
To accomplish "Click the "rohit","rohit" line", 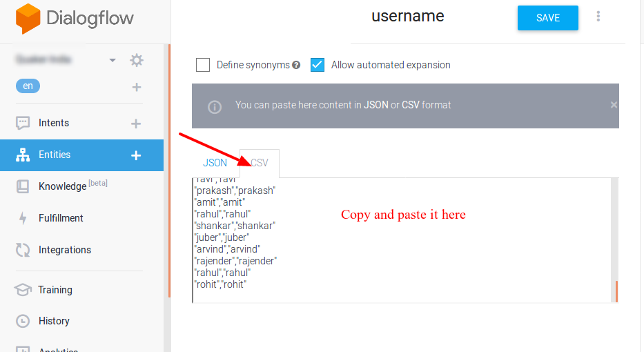I will [x=221, y=284].
